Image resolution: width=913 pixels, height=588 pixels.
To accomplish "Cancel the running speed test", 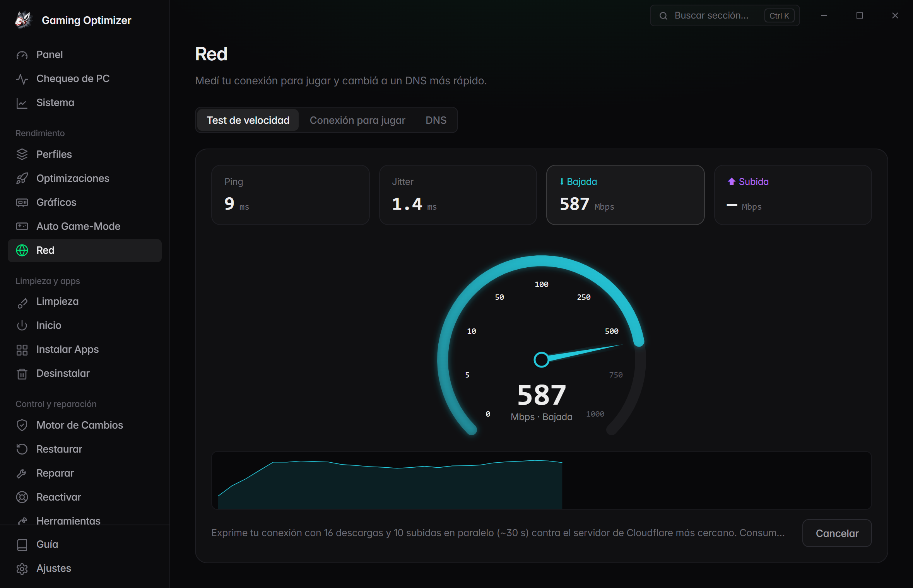I will coord(837,533).
